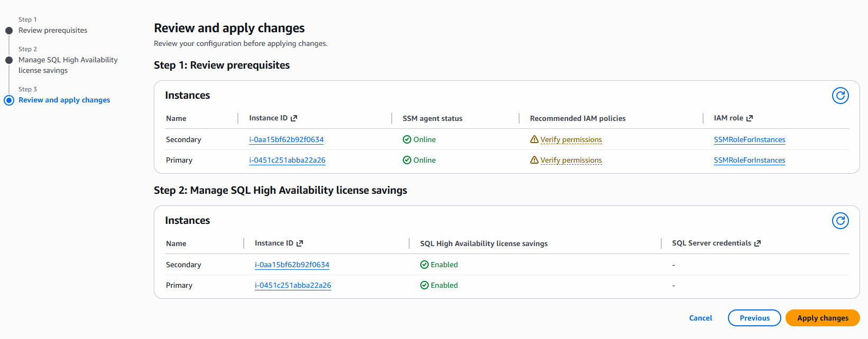Click external link icon by Step 2 Instance ID
This screenshot has height=339, width=868.
(x=300, y=243)
